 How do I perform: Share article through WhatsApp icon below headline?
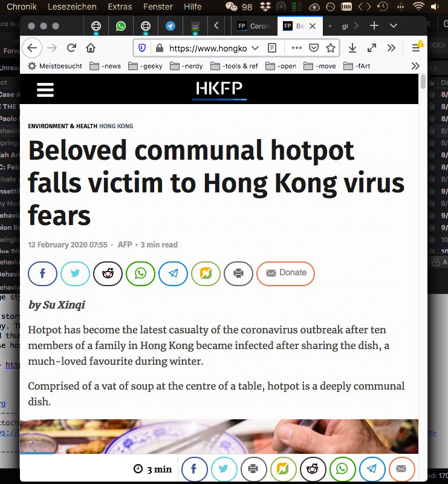coord(140,273)
